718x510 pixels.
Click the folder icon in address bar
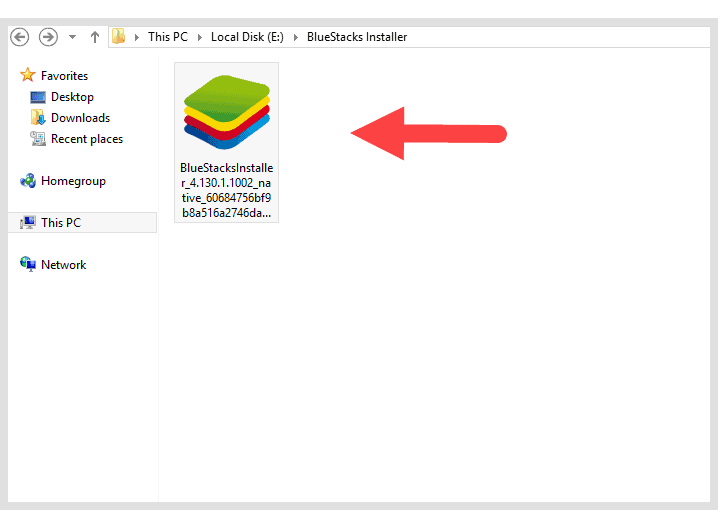point(119,36)
